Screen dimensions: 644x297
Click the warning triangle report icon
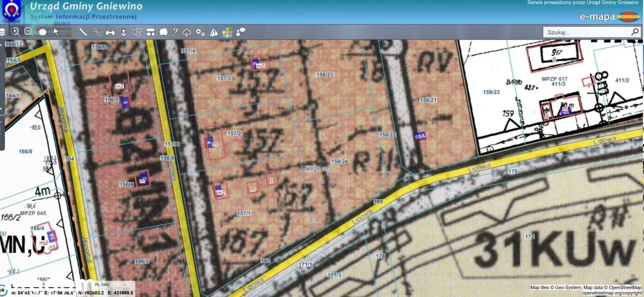214,32
